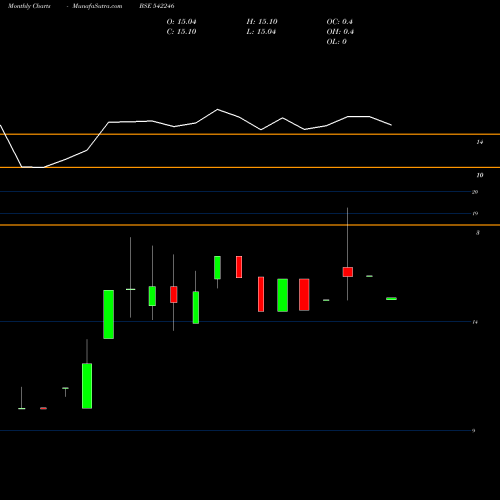Click the 'OL: 0' reading
Image resolution: width=500 pixels, height=500 pixels.
tap(336, 42)
